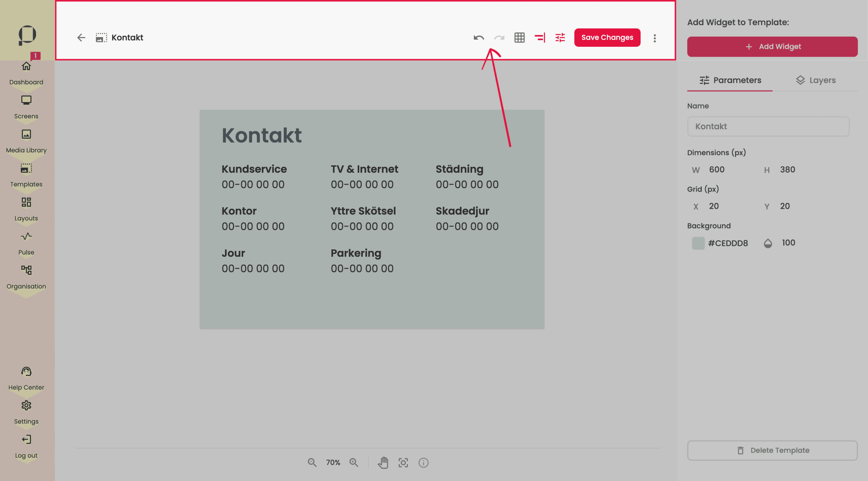Select the Parameters tab
868x481 pixels.
(x=730, y=80)
